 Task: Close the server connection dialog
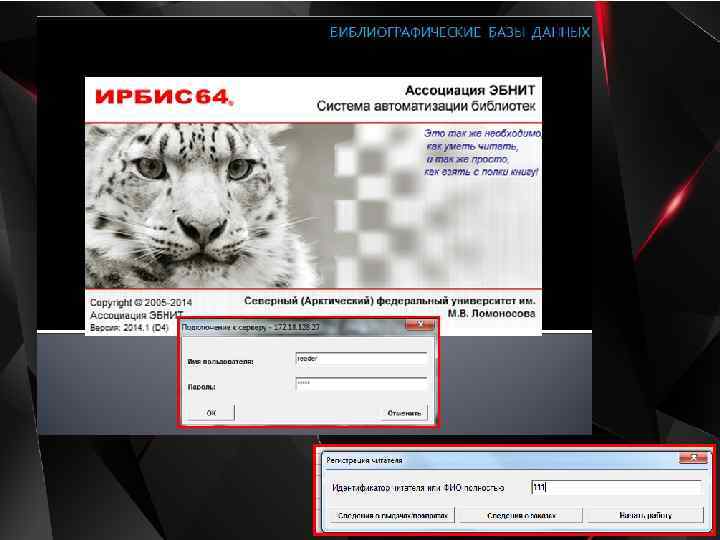420,325
